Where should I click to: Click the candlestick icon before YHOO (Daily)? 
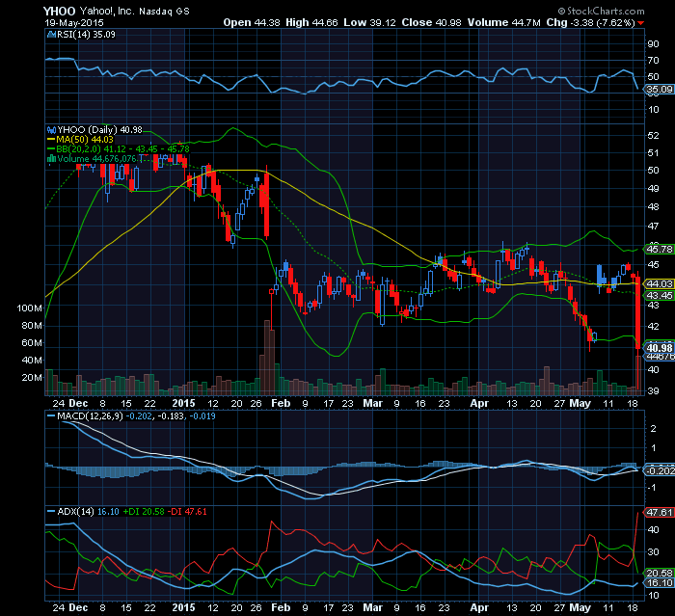click(51, 129)
